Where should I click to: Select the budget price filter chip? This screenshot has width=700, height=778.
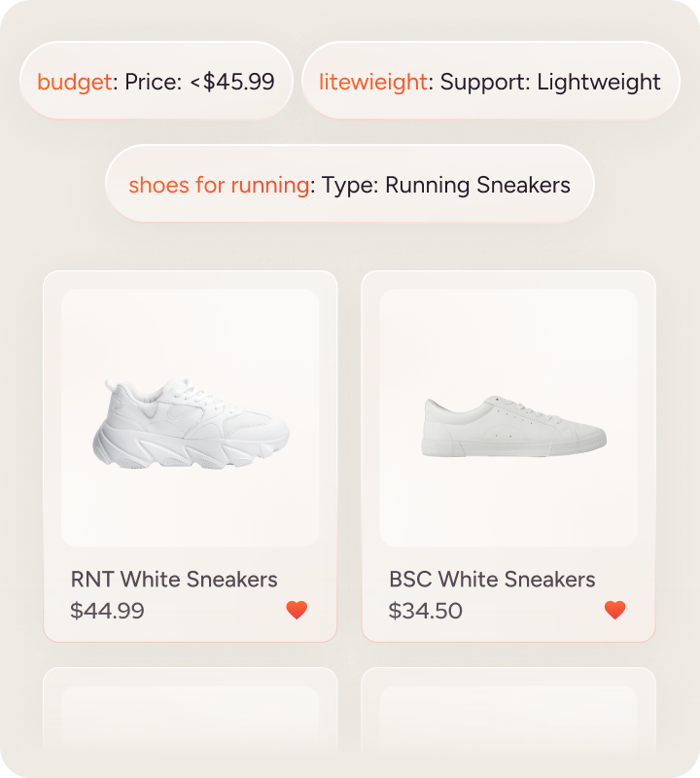tap(156, 82)
